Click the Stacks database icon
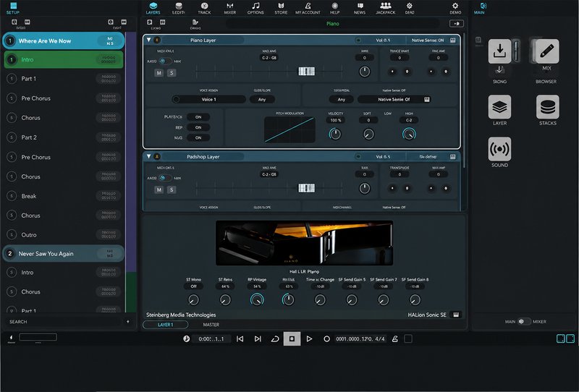Viewport: 579px width, 392px height. point(548,106)
